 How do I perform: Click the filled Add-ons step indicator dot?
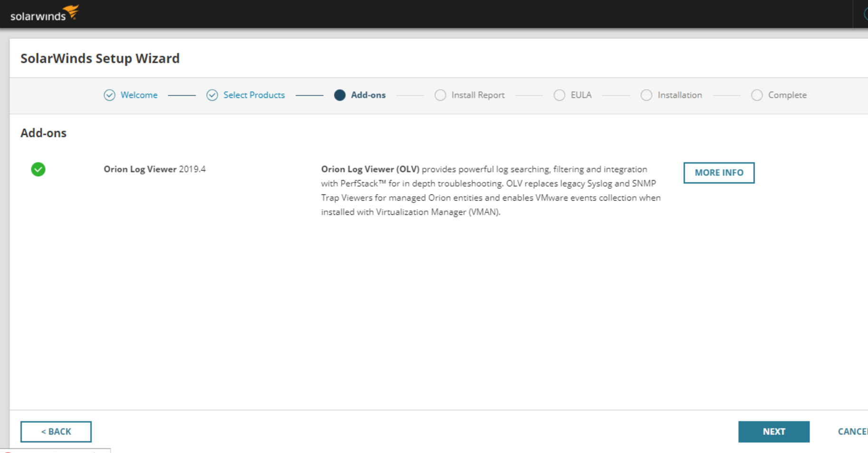(x=339, y=95)
